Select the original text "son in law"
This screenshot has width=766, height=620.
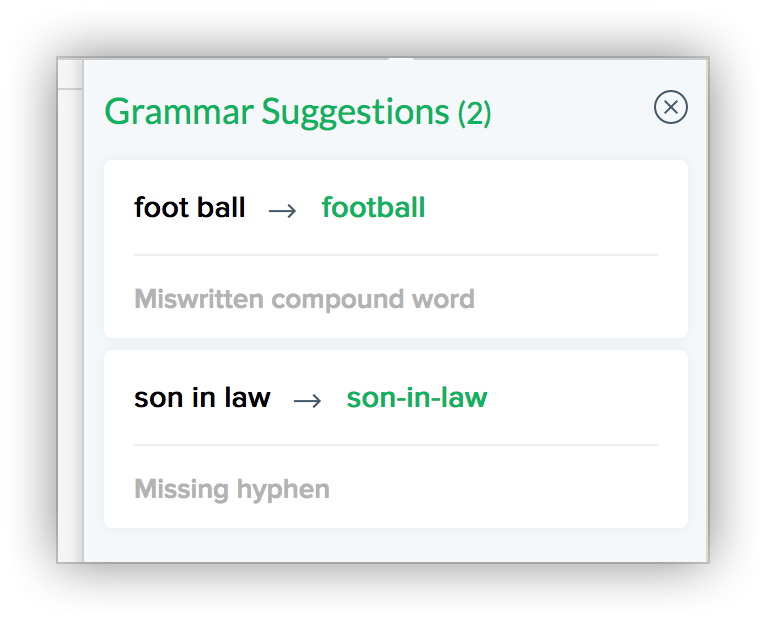[202, 398]
